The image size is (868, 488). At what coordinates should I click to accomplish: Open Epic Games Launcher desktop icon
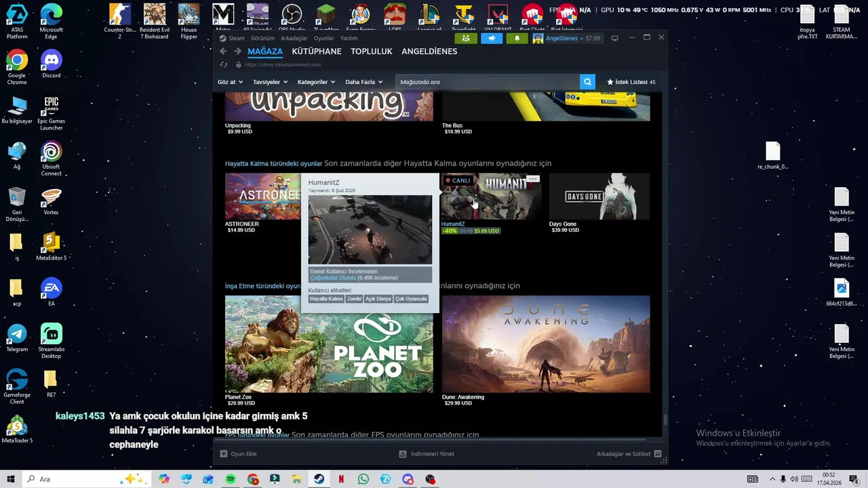tap(51, 113)
